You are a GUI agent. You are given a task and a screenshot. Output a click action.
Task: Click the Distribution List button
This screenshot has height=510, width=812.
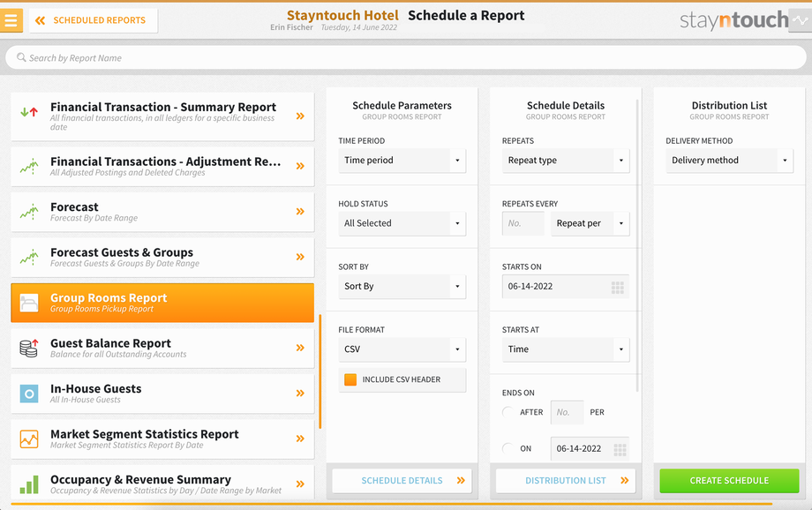[x=566, y=481]
